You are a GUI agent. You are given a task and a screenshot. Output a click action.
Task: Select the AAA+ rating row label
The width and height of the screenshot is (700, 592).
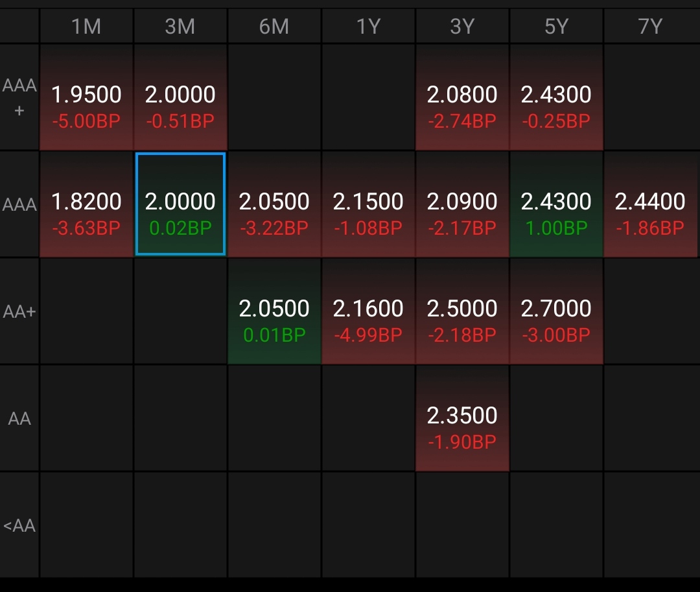point(19,97)
